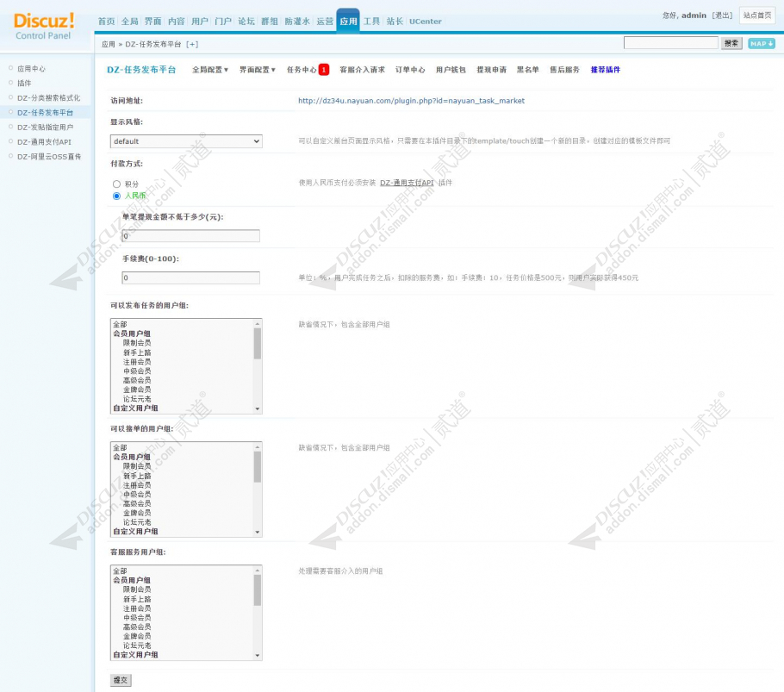Open the 显示风格 default dropdown

click(x=186, y=141)
